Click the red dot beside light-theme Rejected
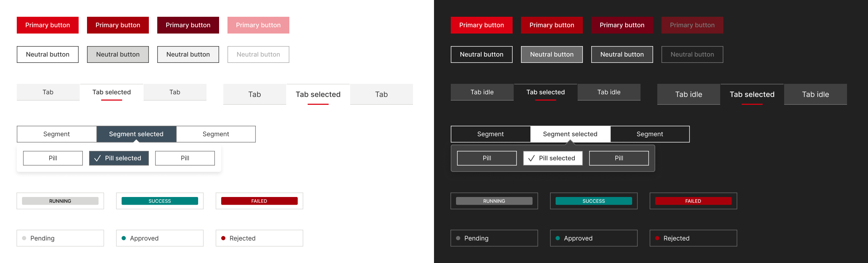The image size is (868, 263). (x=223, y=238)
